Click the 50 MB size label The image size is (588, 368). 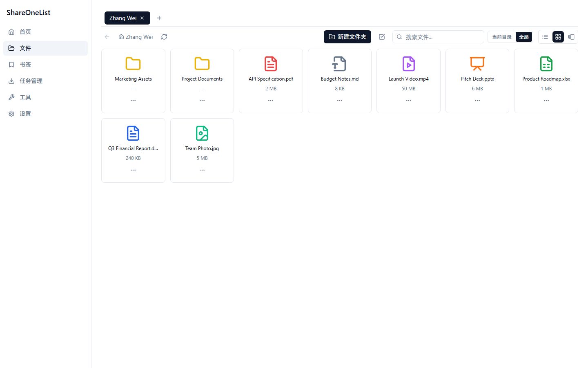[409, 89]
